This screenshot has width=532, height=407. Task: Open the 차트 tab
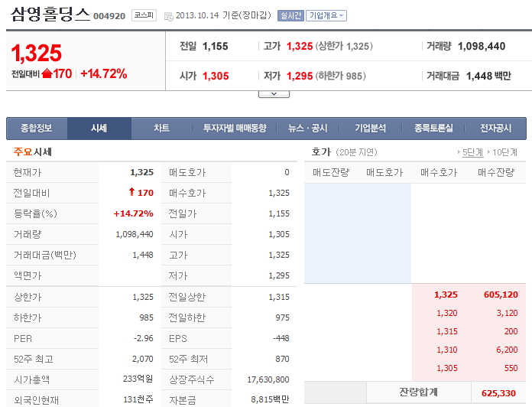click(x=161, y=129)
